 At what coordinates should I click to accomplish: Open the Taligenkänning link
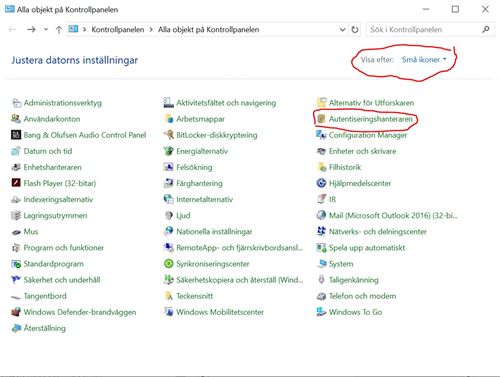354,280
